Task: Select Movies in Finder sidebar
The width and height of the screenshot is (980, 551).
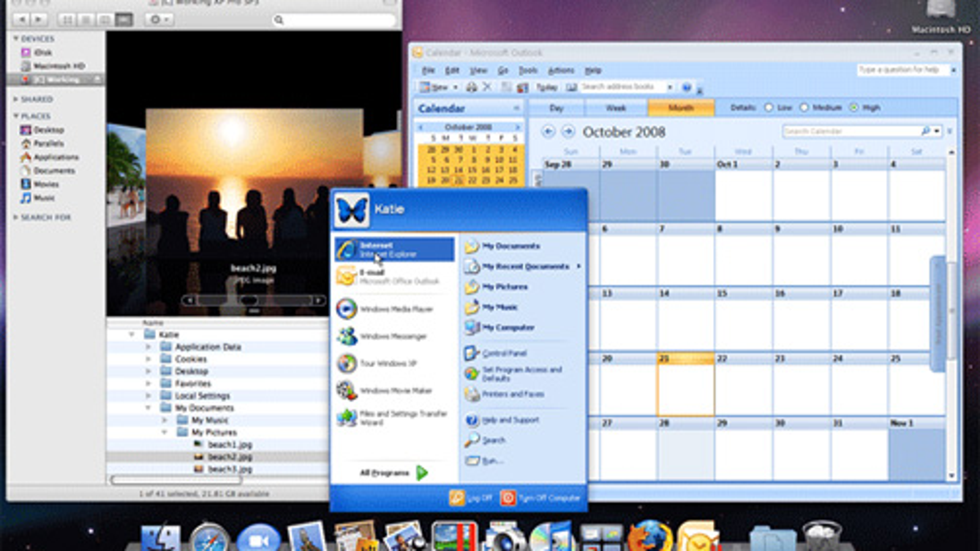Action: pyautogui.click(x=40, y=184)
